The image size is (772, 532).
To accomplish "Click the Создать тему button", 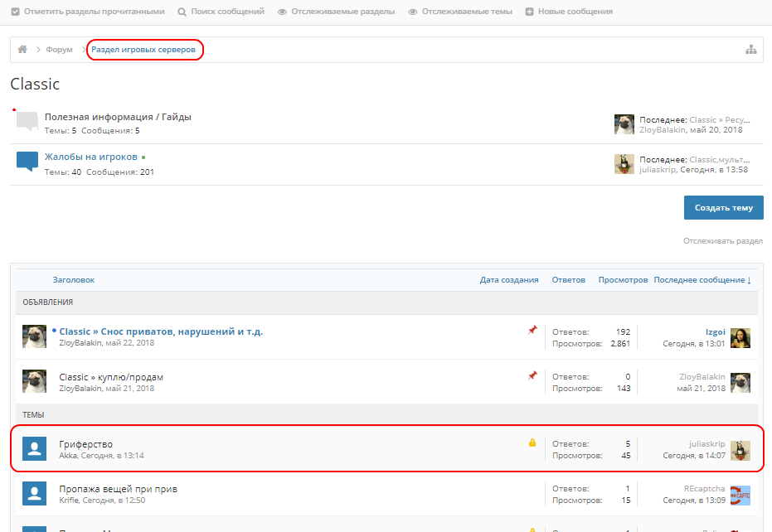I will (x=723, y=208).
